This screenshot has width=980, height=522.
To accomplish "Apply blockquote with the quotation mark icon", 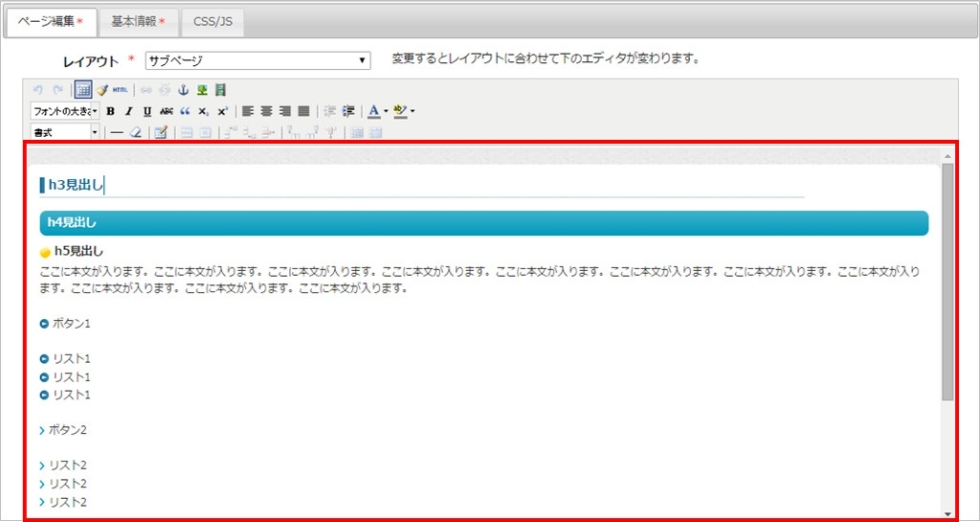I will tap(185, 111).
